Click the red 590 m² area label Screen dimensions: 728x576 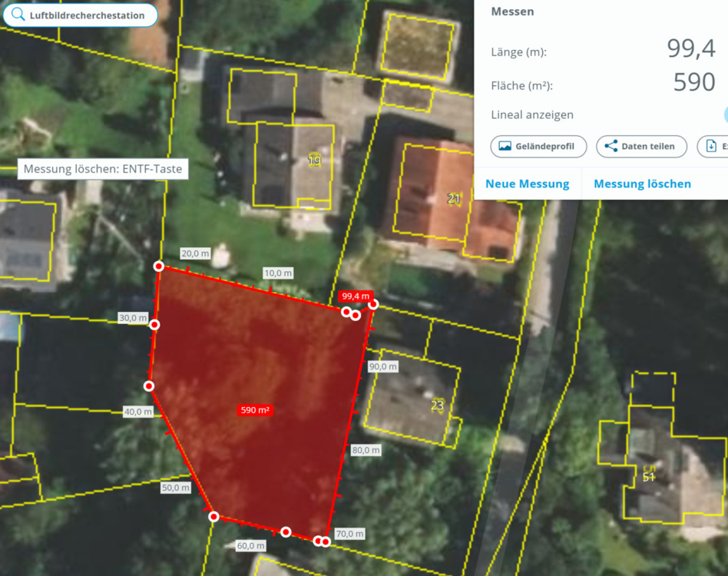point(256,410)
